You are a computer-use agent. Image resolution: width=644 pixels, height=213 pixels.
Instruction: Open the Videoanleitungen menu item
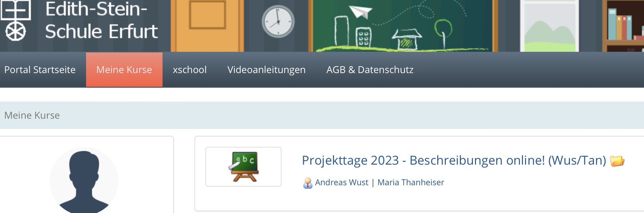[x=266, y=70]
